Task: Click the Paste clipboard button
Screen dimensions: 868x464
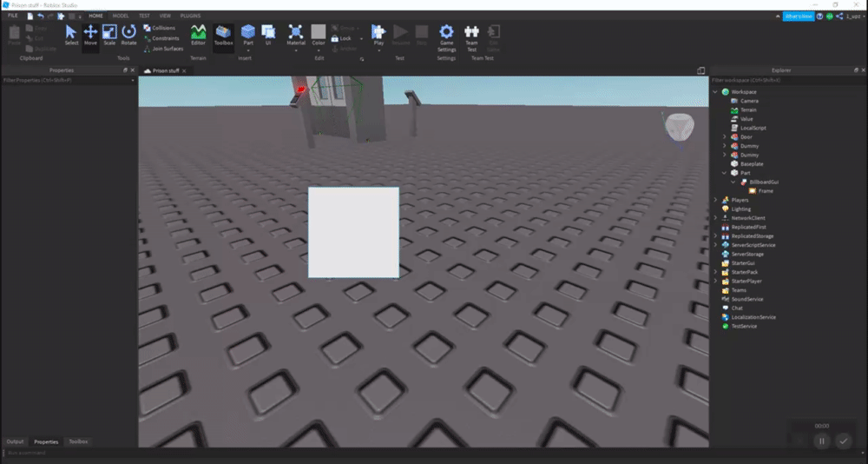Action: [x=15, y=36]
